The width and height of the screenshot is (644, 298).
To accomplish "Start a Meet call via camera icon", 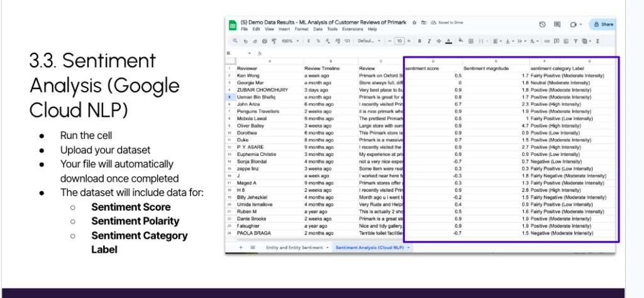I will pyautogui.click(x=574, y=25).
